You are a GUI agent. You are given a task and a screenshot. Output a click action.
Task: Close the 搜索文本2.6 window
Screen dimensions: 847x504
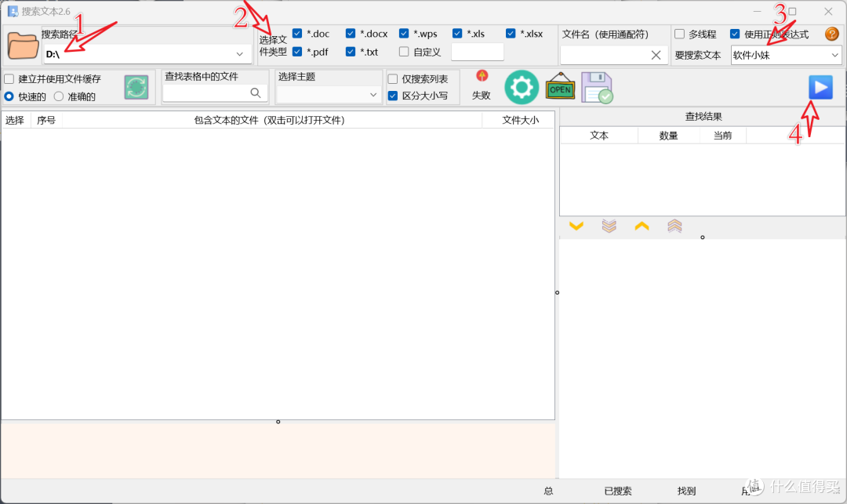tap(828, 11)
